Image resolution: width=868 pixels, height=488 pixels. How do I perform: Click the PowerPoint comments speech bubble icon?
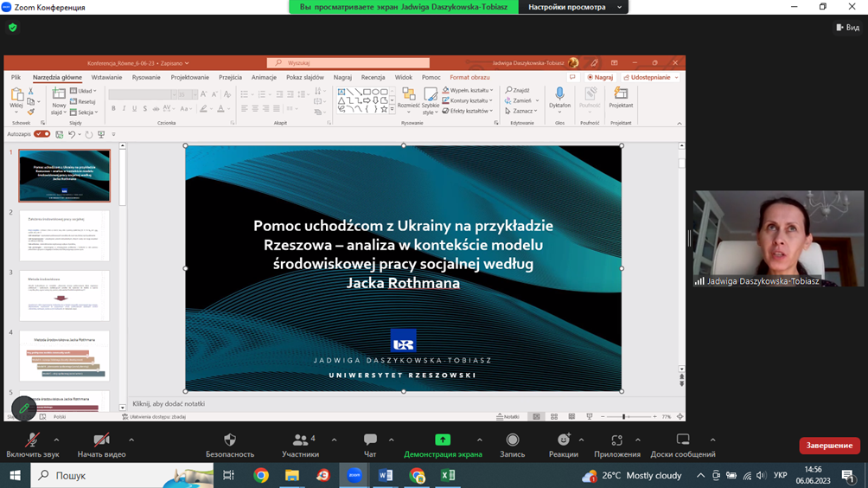click(572, 78)
